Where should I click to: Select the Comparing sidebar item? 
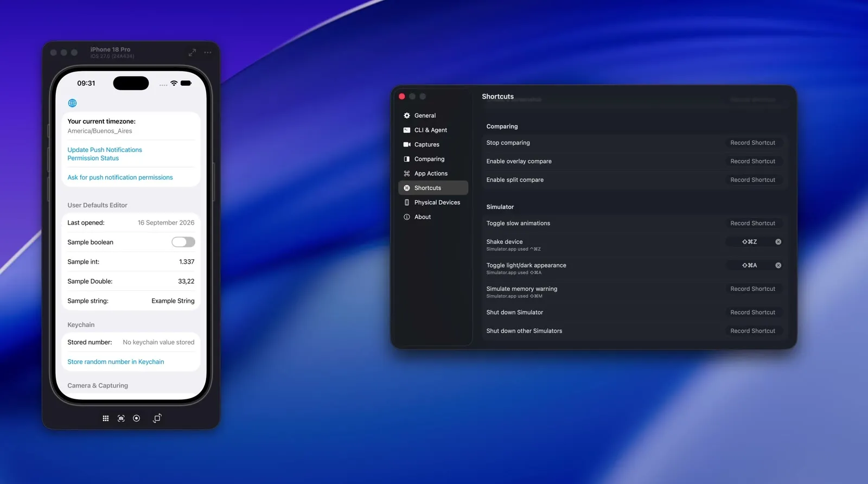pyautogui.click(x=433, y=159)
